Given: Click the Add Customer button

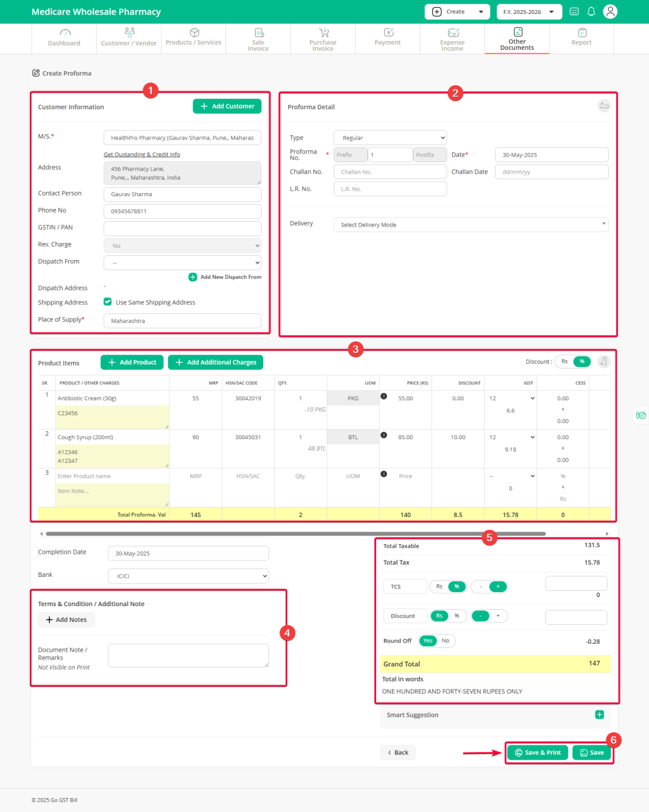Looking at the screenshot, I should coord(227,106).
